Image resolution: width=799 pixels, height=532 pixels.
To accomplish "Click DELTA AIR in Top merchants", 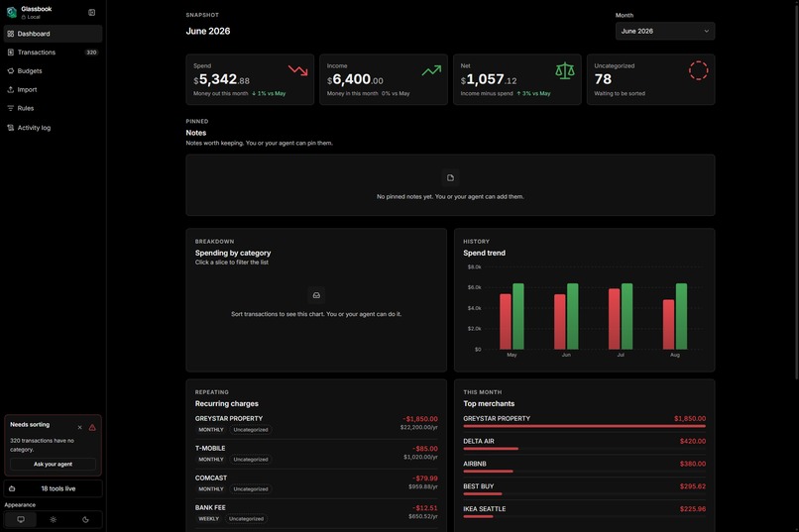I will coord(479,442).
